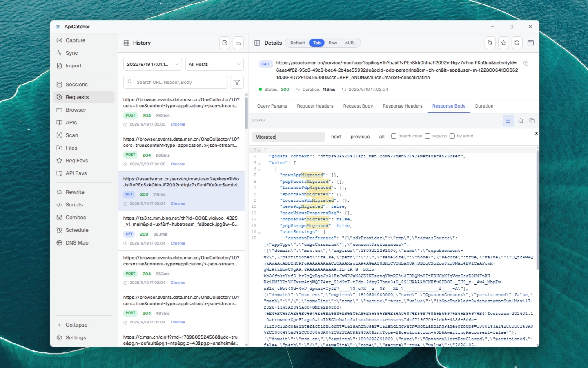Open DNS Map in the sidebar
588x368 pixels.
84,243
